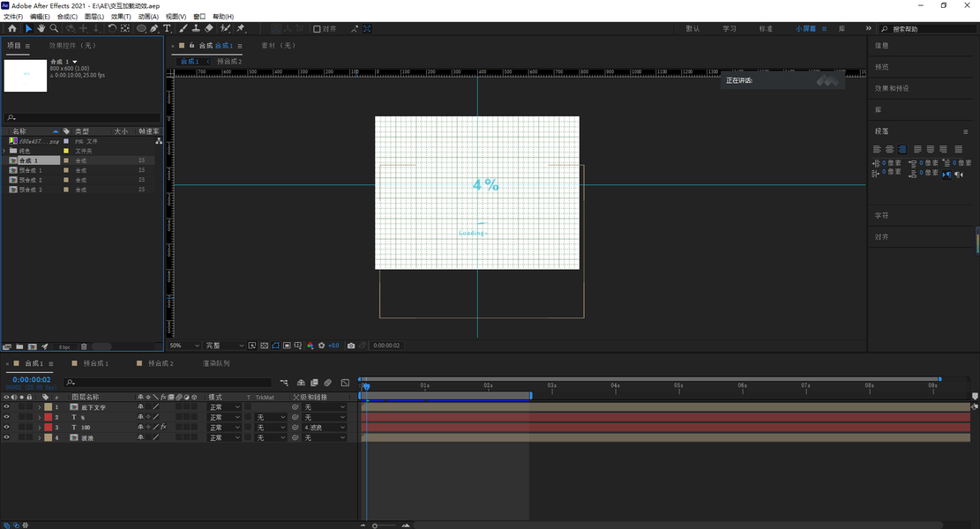The height and width of the screenshot is (529, 980).
Task: Open the 合成(C) menu
Action: (x=68, y=17)
